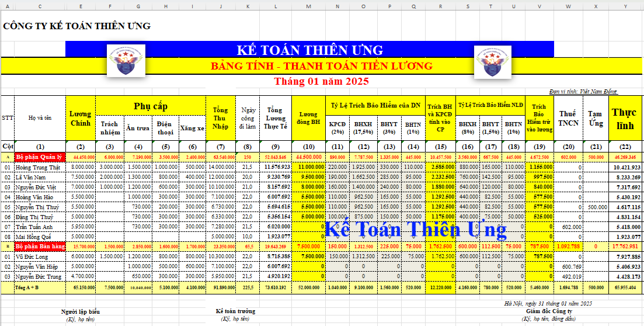644x326 pixels.
Task: Select the "Họ và tên" header cell
Action: (x=40, y=118)
